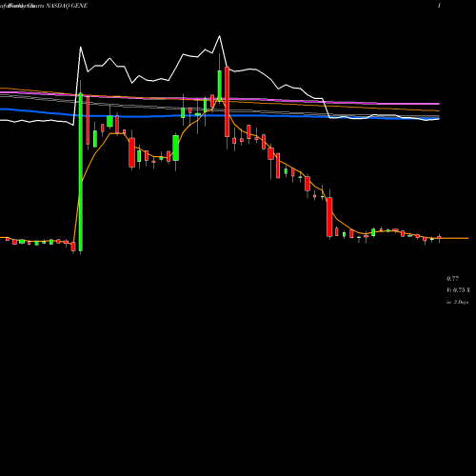Screen dimensions: 476x476
Task: Click the 'V: 0.75 N' volume label
Action: coord(458,290)
